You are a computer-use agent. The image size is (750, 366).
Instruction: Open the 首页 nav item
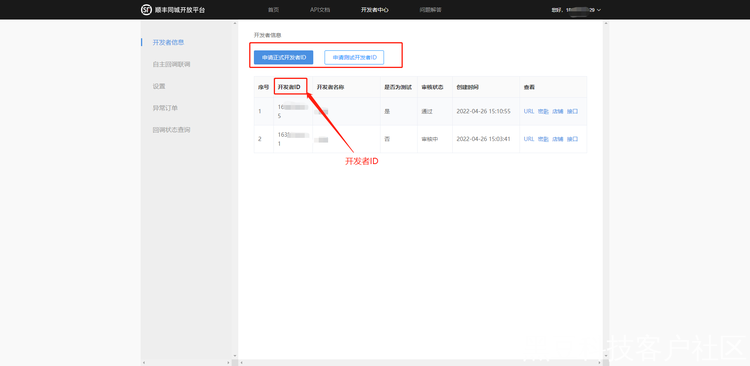(274, 10)
